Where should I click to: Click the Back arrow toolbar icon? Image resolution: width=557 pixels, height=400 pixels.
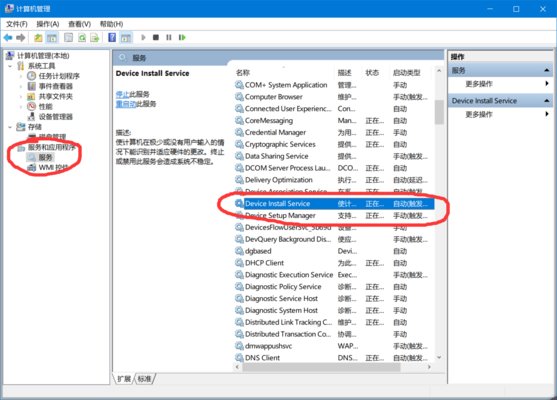tap(8, 37)
